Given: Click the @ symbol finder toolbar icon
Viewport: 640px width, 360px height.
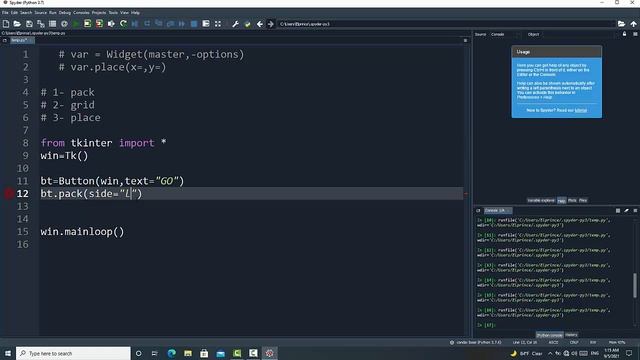Looking at the screenshot, I should pos(64,24).
